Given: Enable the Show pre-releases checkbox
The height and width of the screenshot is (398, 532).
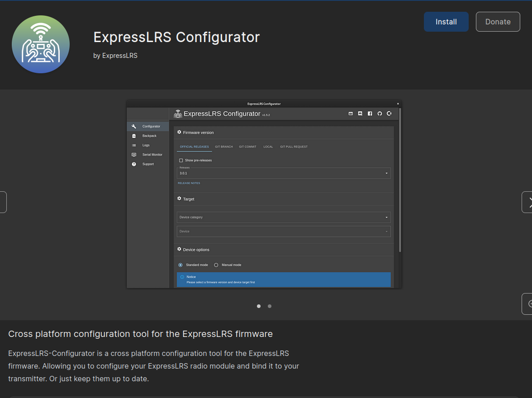Looking at the screenshot, I should (181, 161).
